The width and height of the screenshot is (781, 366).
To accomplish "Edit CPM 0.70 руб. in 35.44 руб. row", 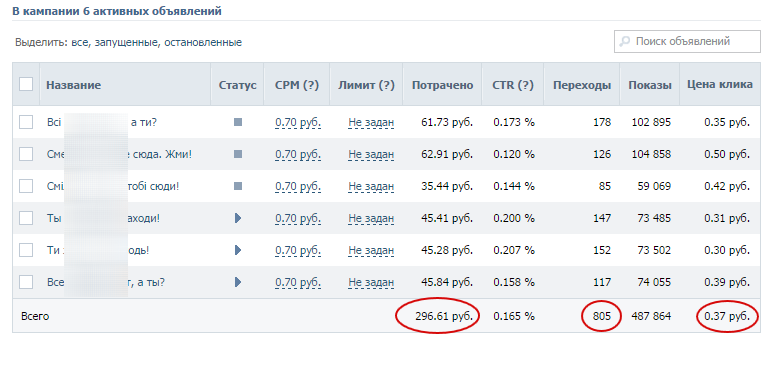I will (x=298, y=187).
